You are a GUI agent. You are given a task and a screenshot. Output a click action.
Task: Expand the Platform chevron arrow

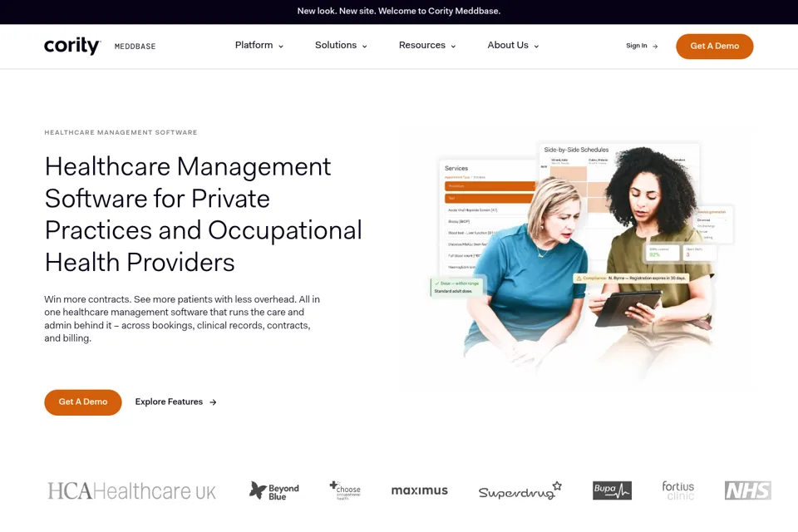pyautogui.click(x=281, y=47)
